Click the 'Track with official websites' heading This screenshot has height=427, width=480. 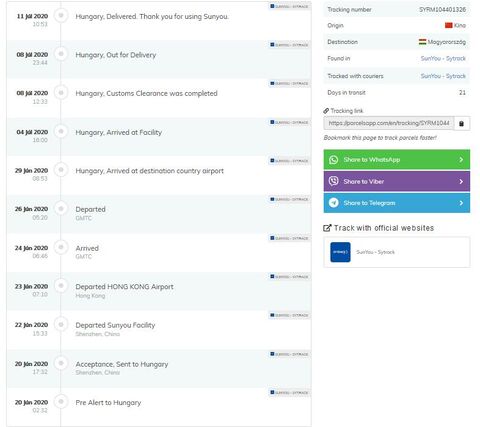(384, 228)
